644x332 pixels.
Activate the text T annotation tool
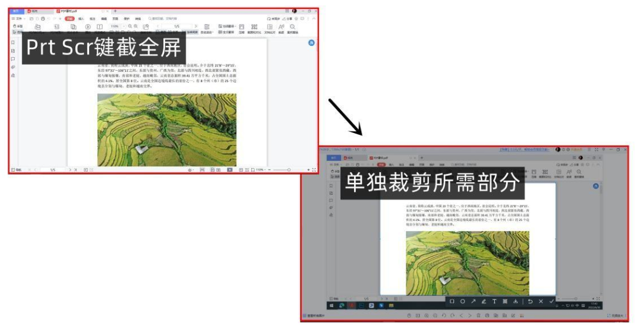pos(494,302)
